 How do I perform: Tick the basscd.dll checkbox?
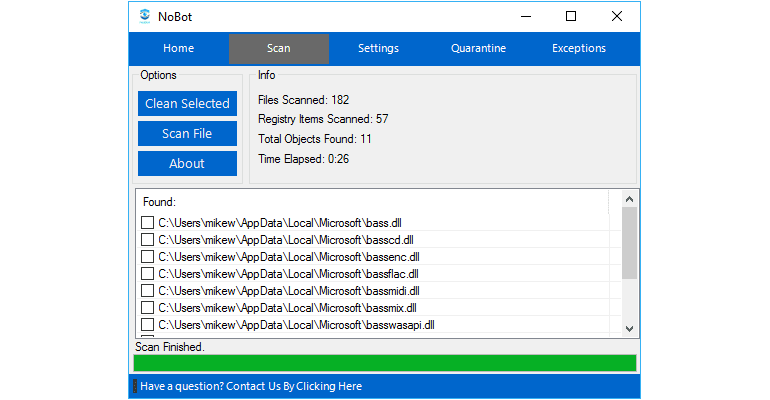point(147,240)
